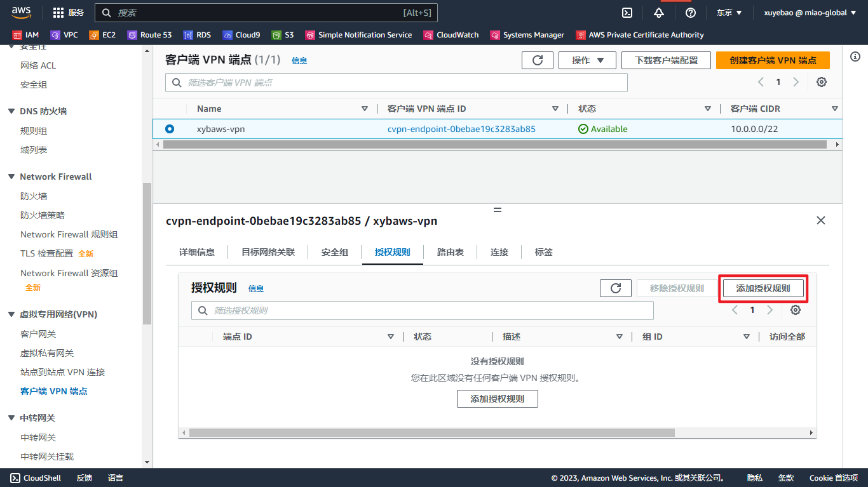Click 创建客户端 VPN 端点 button
Viewport: 868px width, 487px height.
coord(773,60)
